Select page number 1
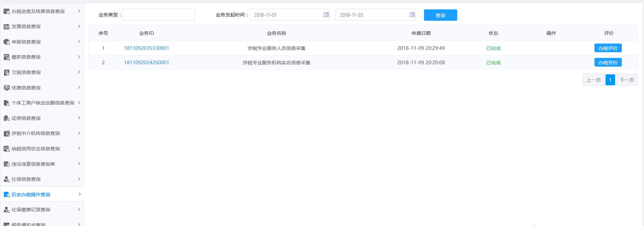Image resolution: width=644 pixels, height=226 pixels. click(610, 80)
